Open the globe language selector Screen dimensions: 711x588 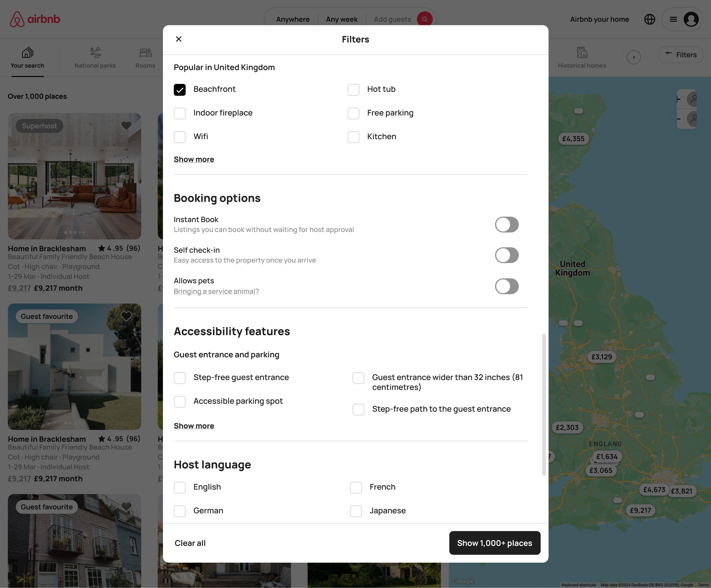tap(649, 19)
